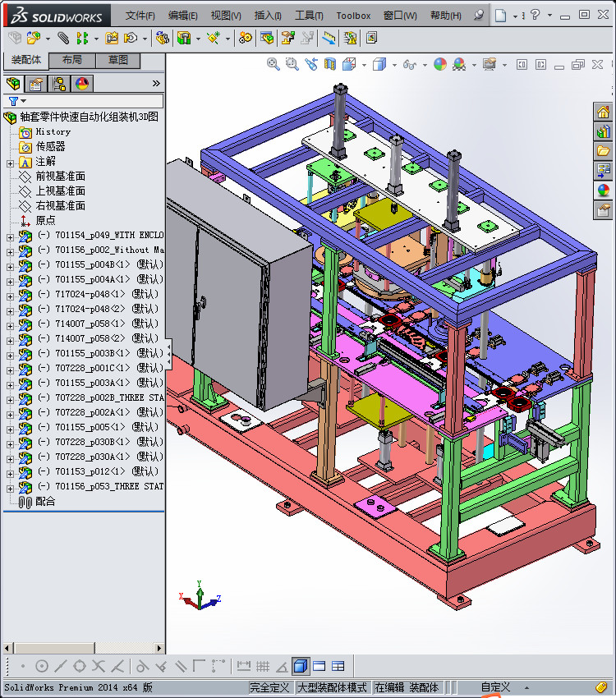616x698 pixels.
Task: Expand the 701153_p012<1> component node
Action: 10,474
